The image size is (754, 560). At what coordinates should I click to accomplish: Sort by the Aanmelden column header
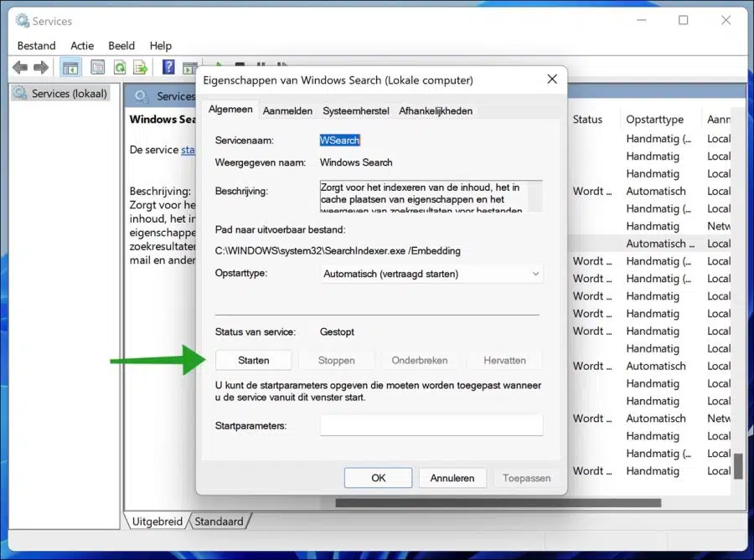pyautogui.click(x=719, y=119)
